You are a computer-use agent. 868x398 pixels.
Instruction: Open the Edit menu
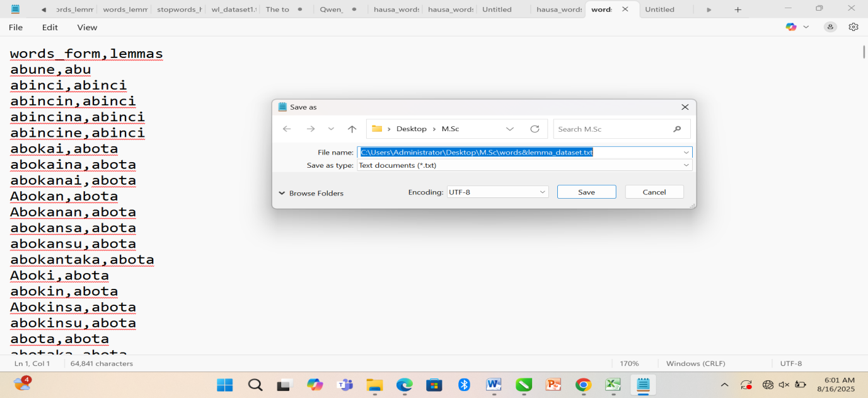[50, 27]
